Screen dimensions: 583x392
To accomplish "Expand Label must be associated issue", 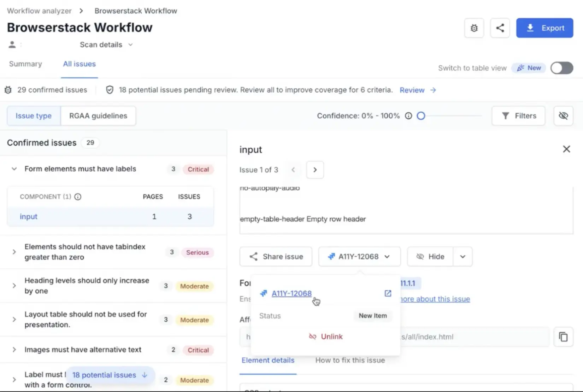I will coord(14,380).
